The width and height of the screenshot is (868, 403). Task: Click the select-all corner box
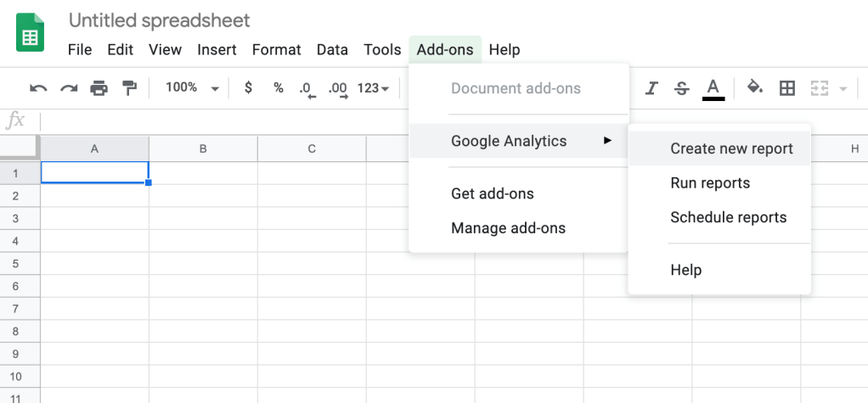coord(20,148)
